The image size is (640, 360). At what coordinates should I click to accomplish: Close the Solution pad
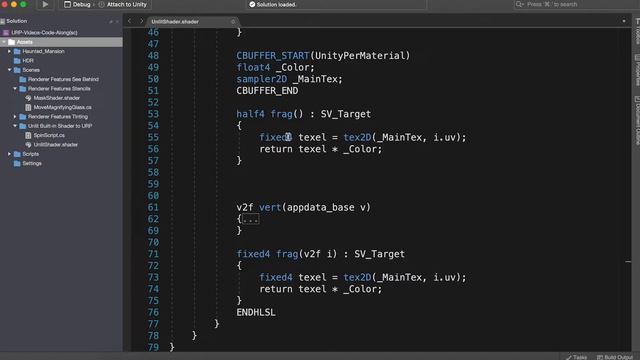point(117,22)
